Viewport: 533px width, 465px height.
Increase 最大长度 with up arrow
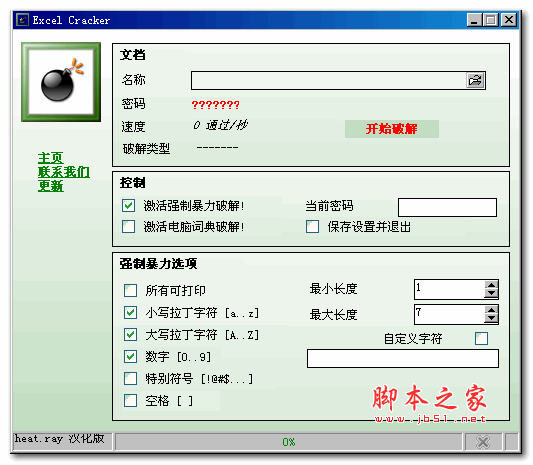pyautogui.click(x=491, y=310)
